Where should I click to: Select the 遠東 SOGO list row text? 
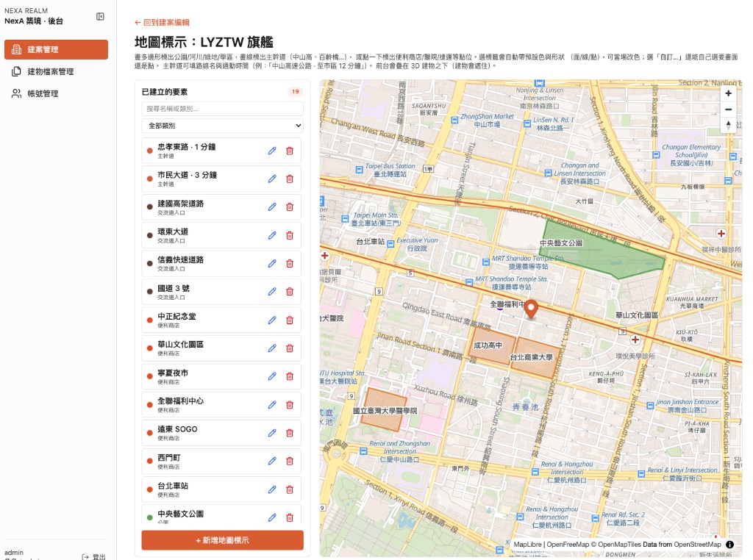tap(177, 429)
